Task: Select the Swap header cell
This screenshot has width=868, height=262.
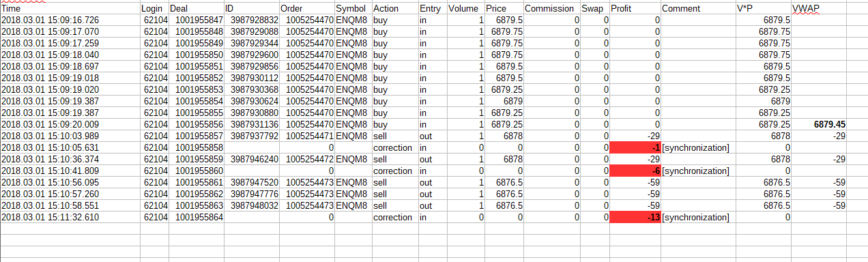Action: click(x=595, y=9)
